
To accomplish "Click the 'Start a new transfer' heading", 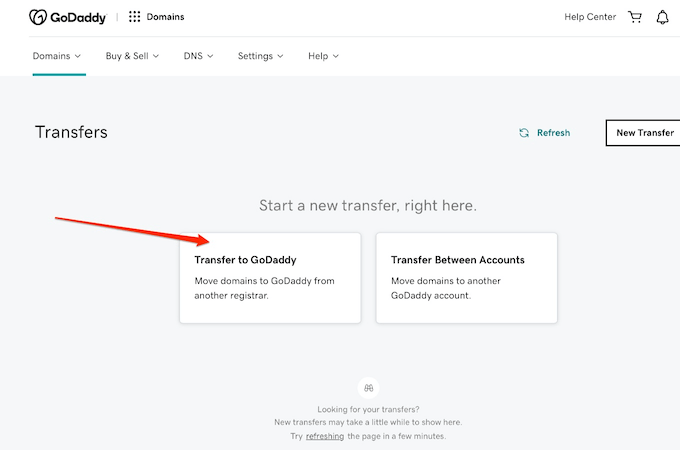I will 368,205.
